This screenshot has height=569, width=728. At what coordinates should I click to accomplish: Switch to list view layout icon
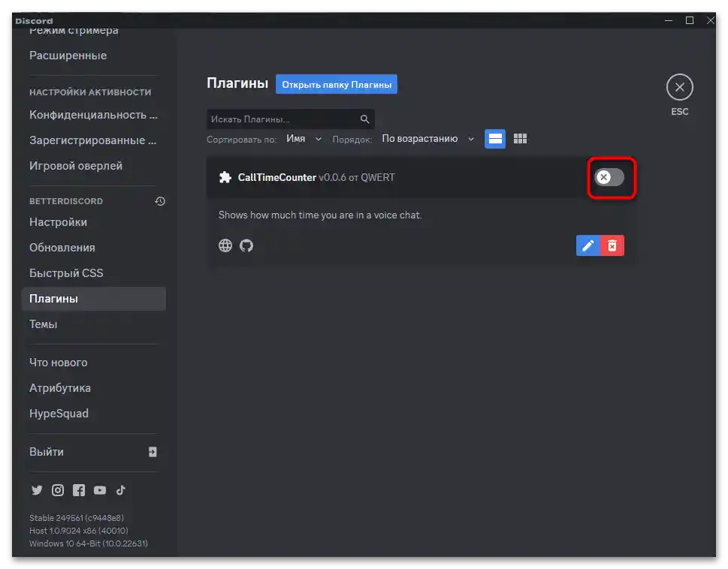[495, 139]
